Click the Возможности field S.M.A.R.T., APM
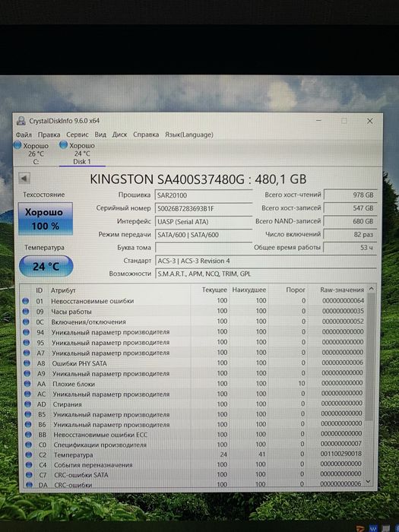The image size is (399, 532). pos(266,274)
